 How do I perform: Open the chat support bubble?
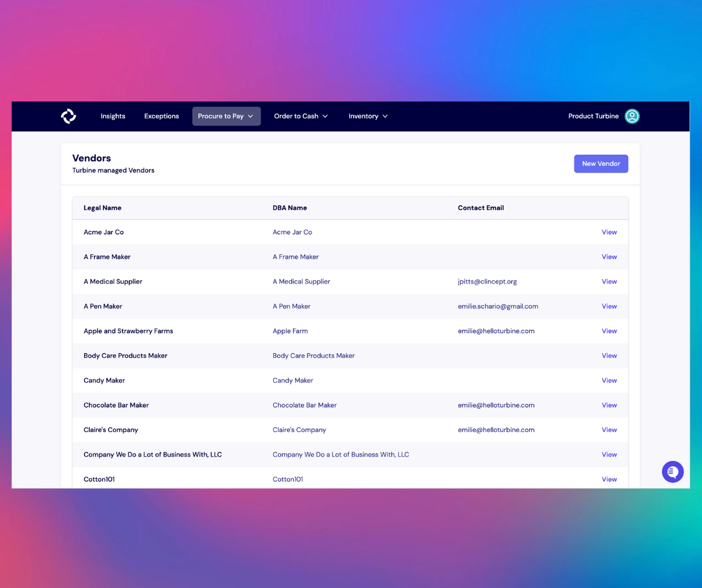[x=672, y=471]
